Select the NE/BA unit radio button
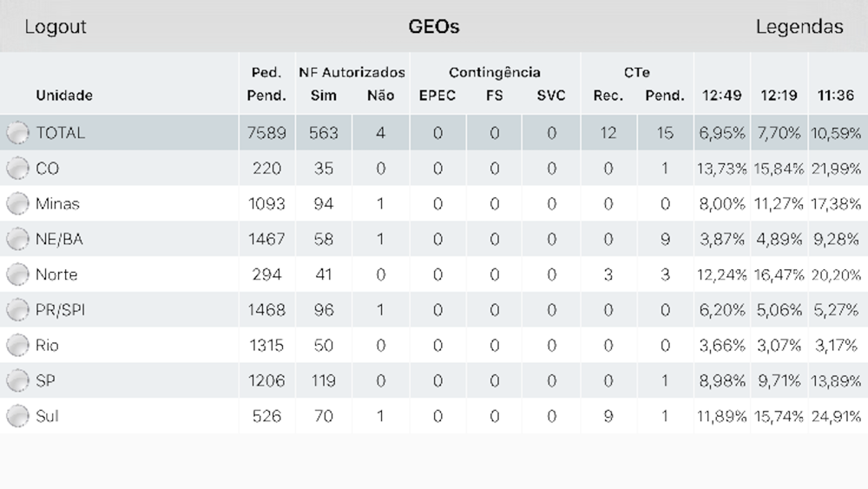The height and width of the screenshot is (489, 868). tap(17, 239)
